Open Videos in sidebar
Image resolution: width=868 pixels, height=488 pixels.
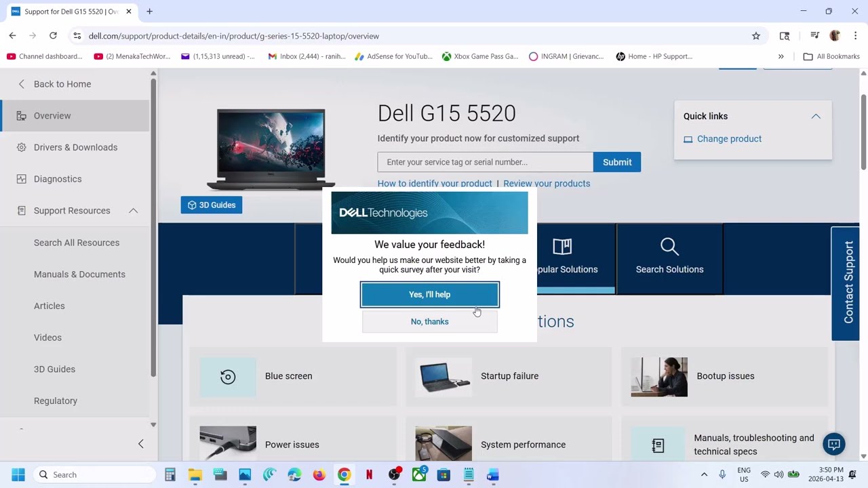(47, 338)
